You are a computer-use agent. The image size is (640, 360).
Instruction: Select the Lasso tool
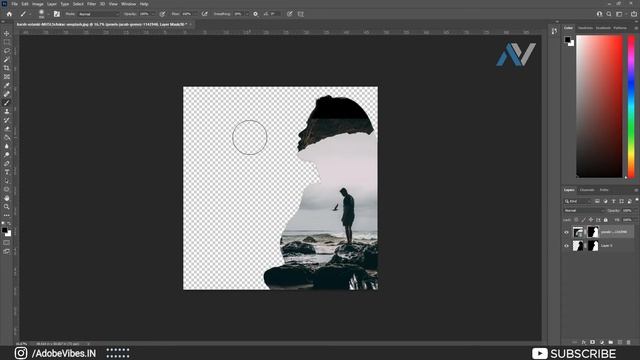[7, 51]
